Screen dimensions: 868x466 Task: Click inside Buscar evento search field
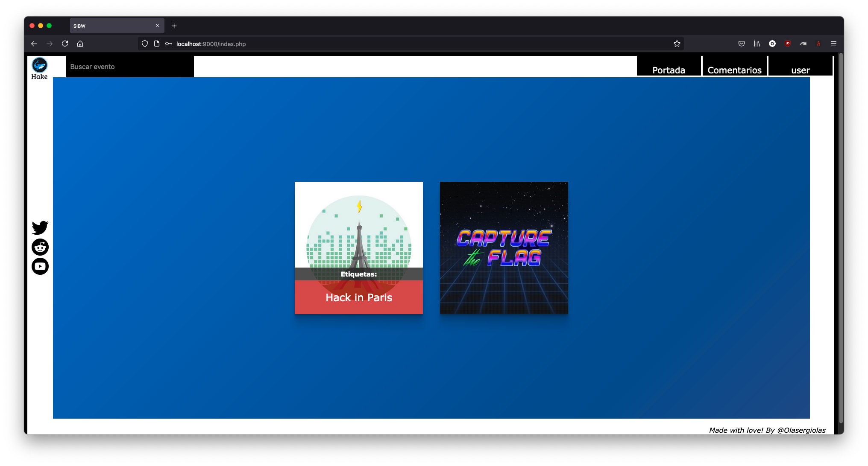129,67
